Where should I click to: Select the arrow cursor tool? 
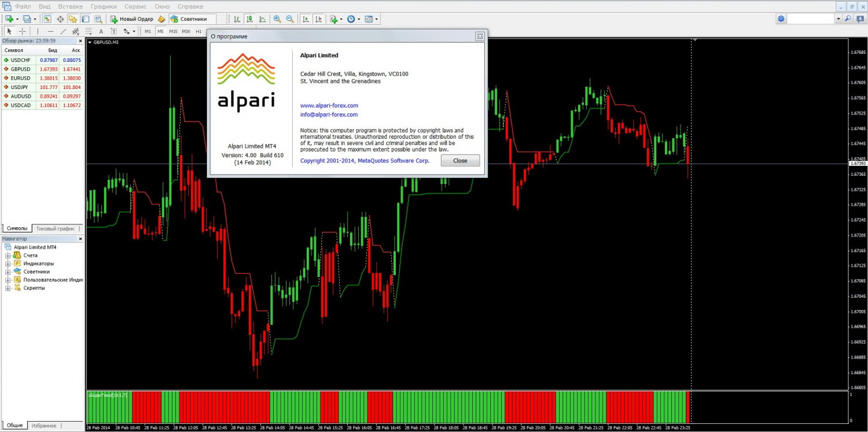9,31
